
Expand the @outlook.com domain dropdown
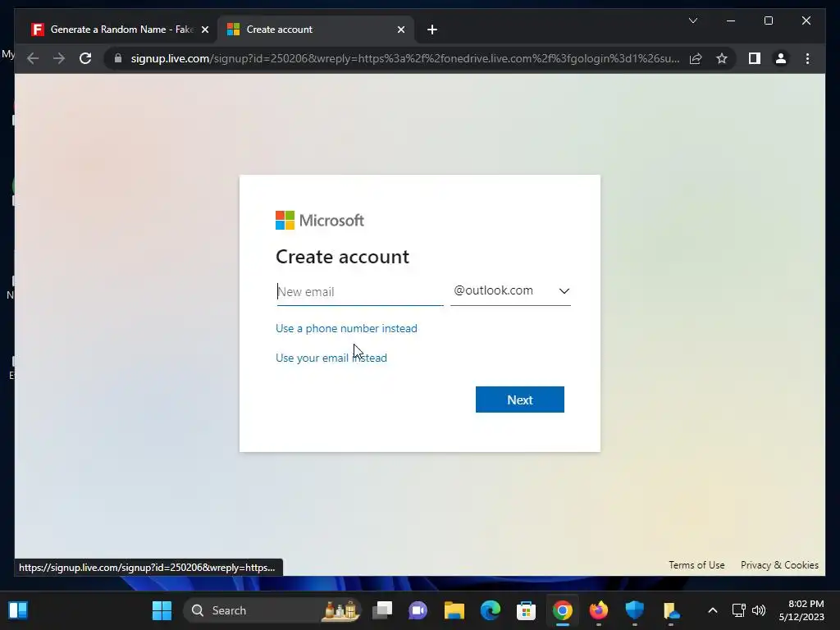[510, 291]
